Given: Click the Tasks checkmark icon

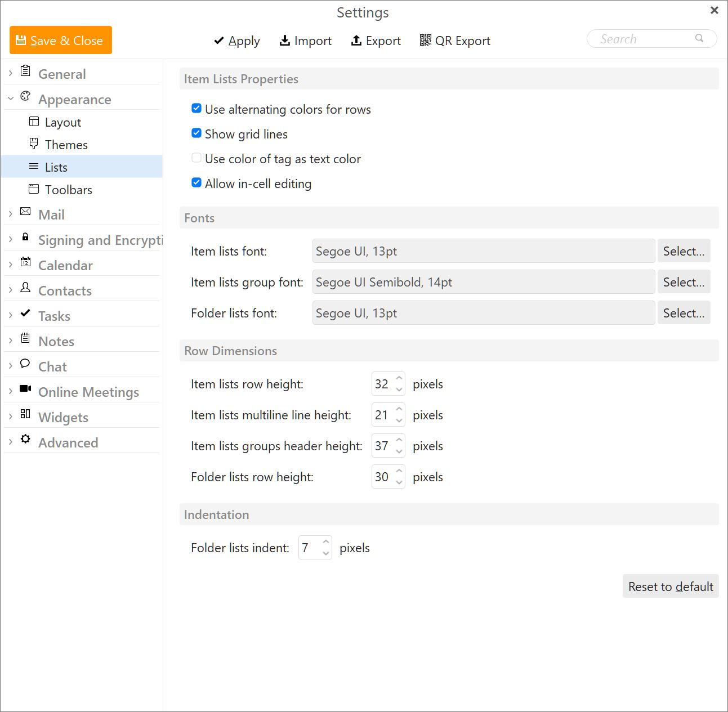Looking at the screenshot, I should (x=25, y=313).
